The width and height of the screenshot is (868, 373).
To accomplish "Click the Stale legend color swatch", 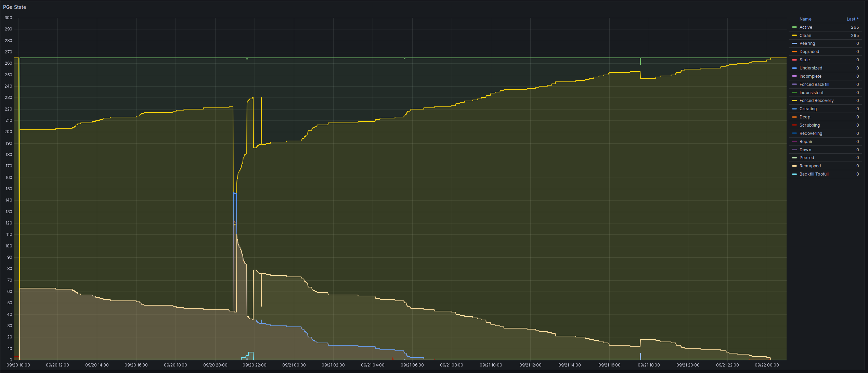I will pos(794,60).
